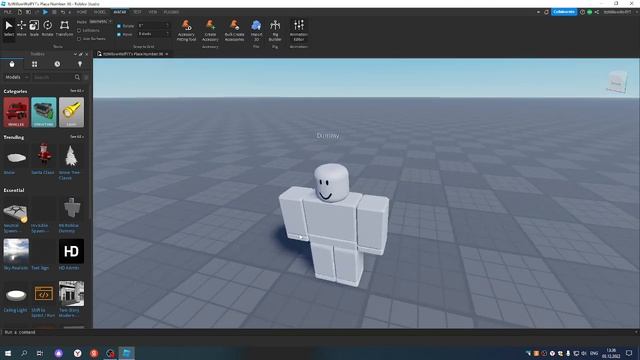This screenshot has height=360, width=640.
Task: Click the share icon near username
Action: pos(597,12)
